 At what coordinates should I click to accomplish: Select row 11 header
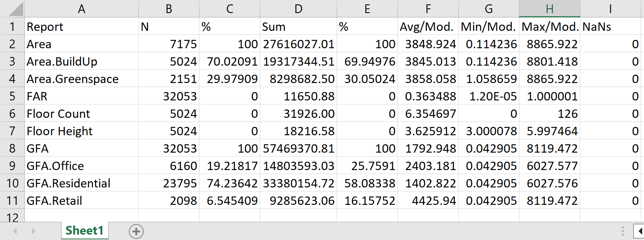pyautogui.click(x=12, y=200)
